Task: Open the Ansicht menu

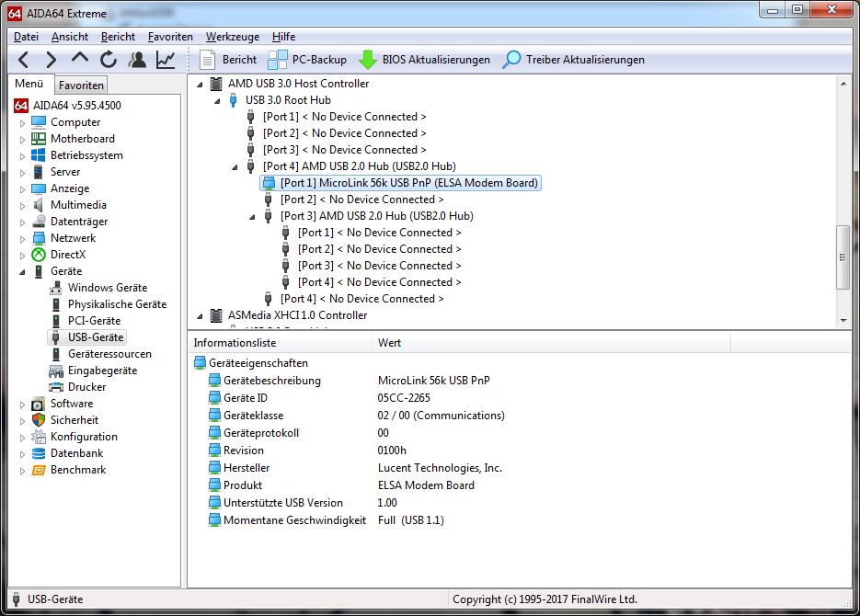Action: (x=70, y=36)
